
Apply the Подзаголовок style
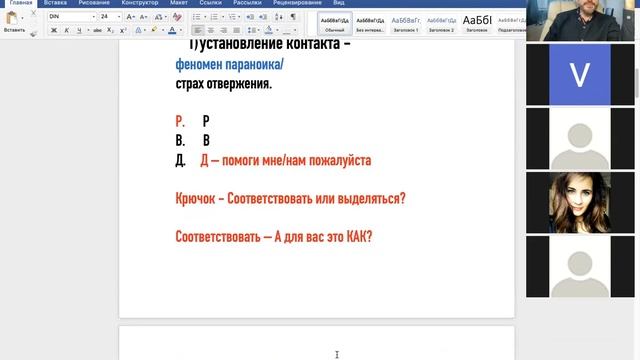(511, 23)
